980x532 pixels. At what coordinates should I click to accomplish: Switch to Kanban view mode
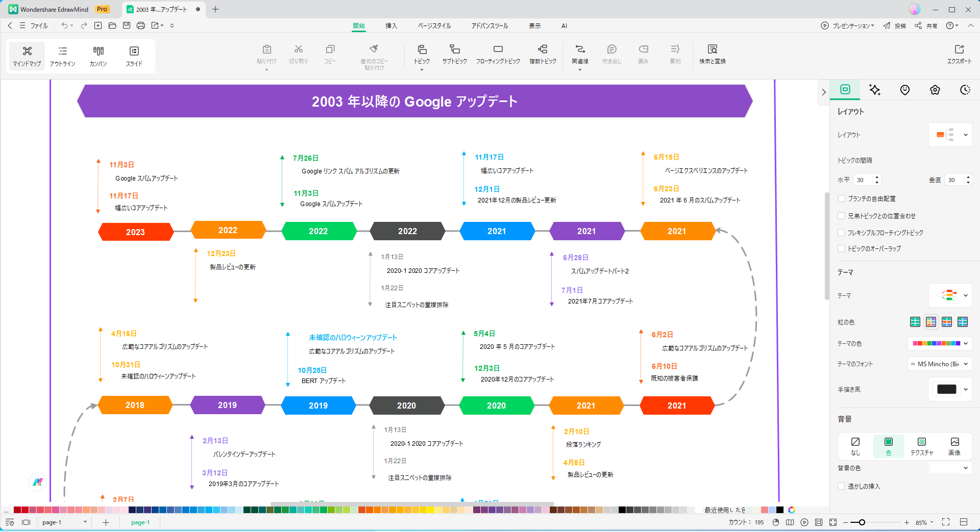point(99,56)
